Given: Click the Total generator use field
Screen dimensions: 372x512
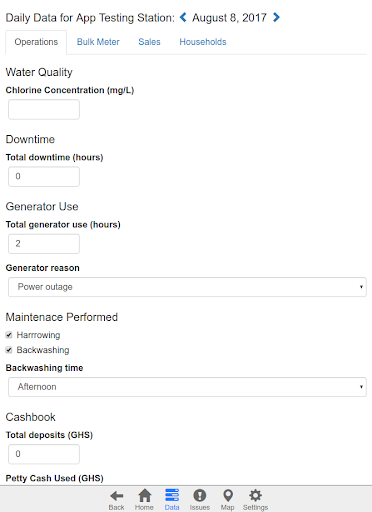Looking at the screenshot, I should click(44, 244).
